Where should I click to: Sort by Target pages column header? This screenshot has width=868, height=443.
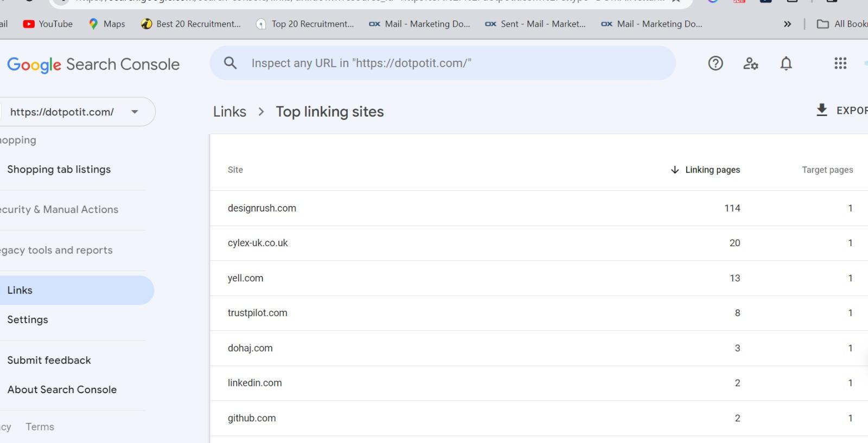click(827, 170)
